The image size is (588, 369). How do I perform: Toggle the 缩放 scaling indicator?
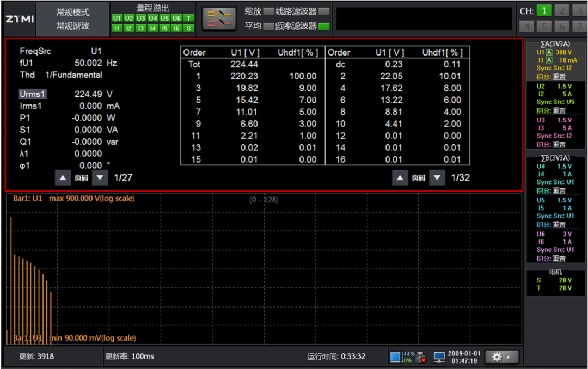(268, 11)
